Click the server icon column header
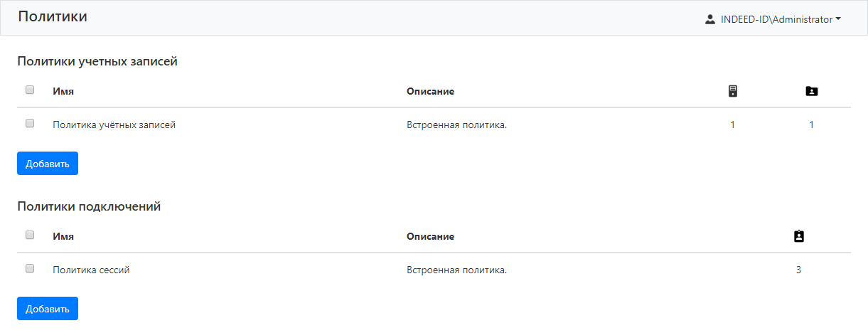The width and height of the screenshot is (868, 333). [733, 91]
